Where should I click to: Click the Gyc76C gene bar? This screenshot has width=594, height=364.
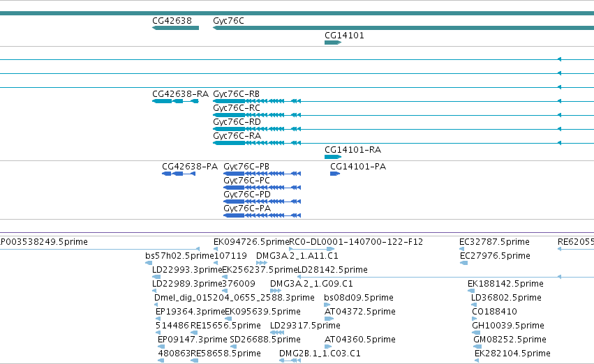(x=403, y=28)
